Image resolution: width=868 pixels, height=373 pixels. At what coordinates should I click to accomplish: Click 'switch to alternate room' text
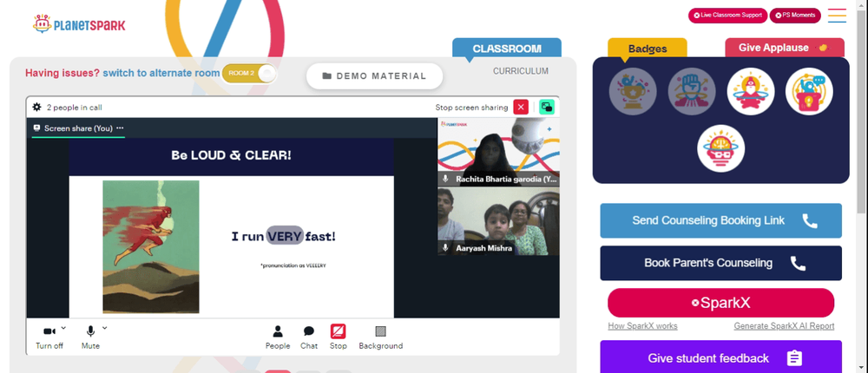(x=161, y=73)
